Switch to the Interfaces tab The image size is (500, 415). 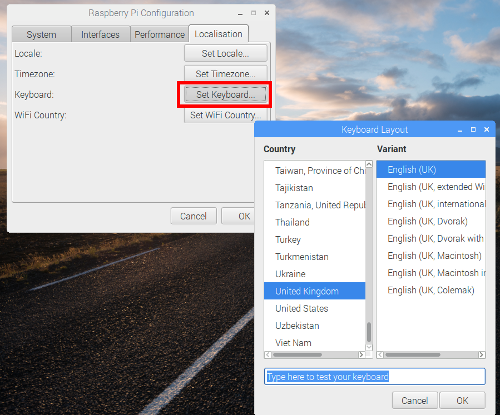100,34
